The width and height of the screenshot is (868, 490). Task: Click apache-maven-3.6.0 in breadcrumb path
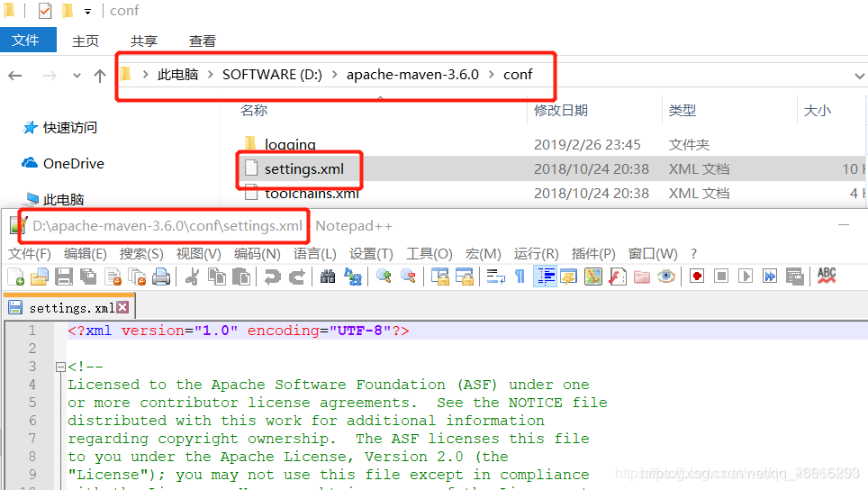click(412, 75)
